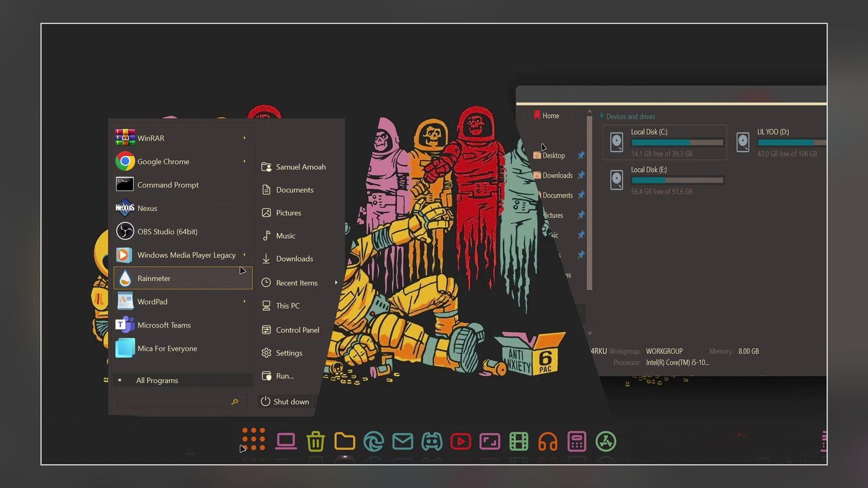Open Control Panel
868x488 pixels.
tap(290, 330)
